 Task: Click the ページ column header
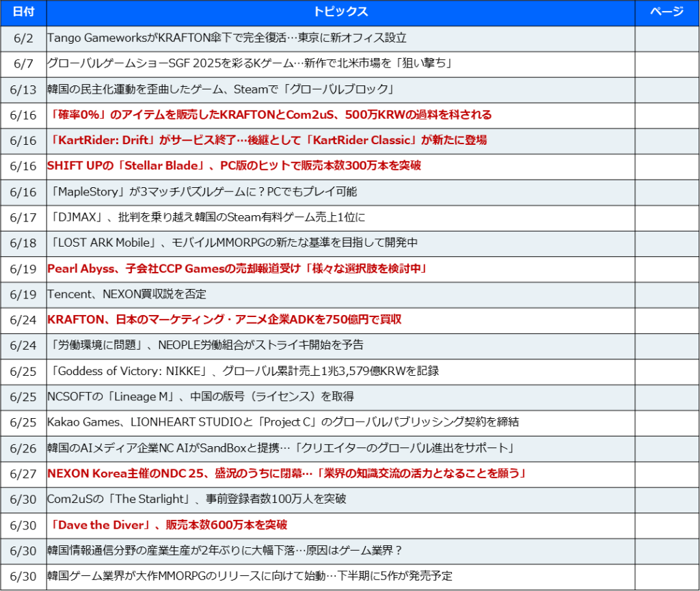coord(667,12)
